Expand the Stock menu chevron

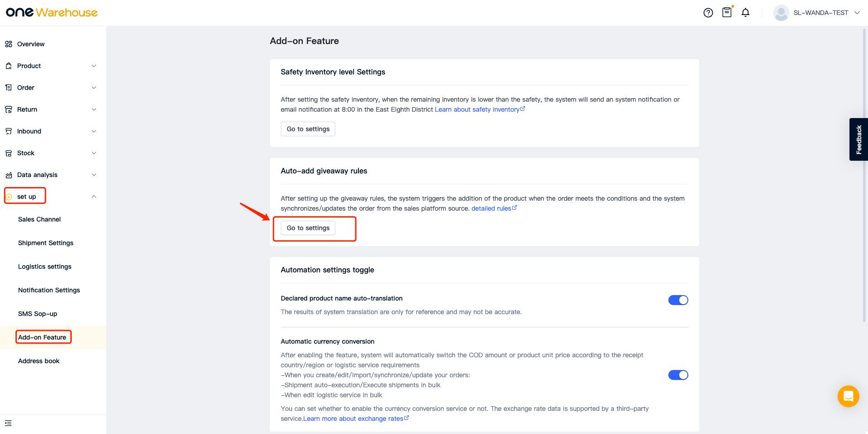pyautogui.click(x=94, y=153)
